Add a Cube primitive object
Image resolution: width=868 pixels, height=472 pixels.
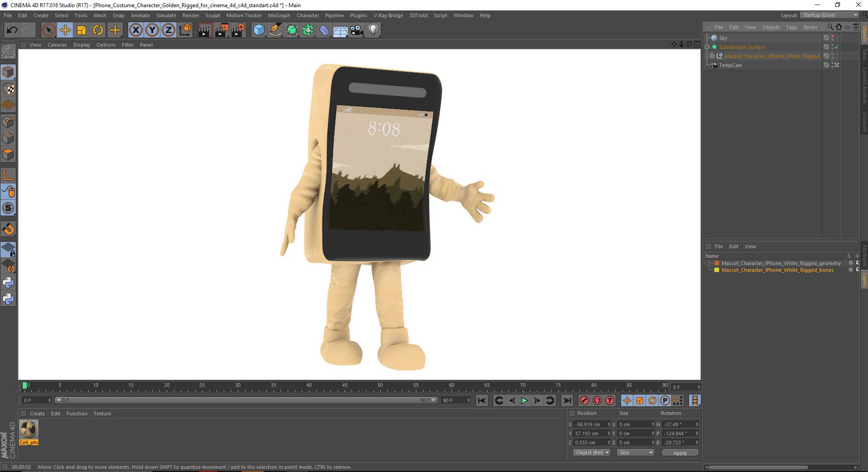[x=259, y=30]
